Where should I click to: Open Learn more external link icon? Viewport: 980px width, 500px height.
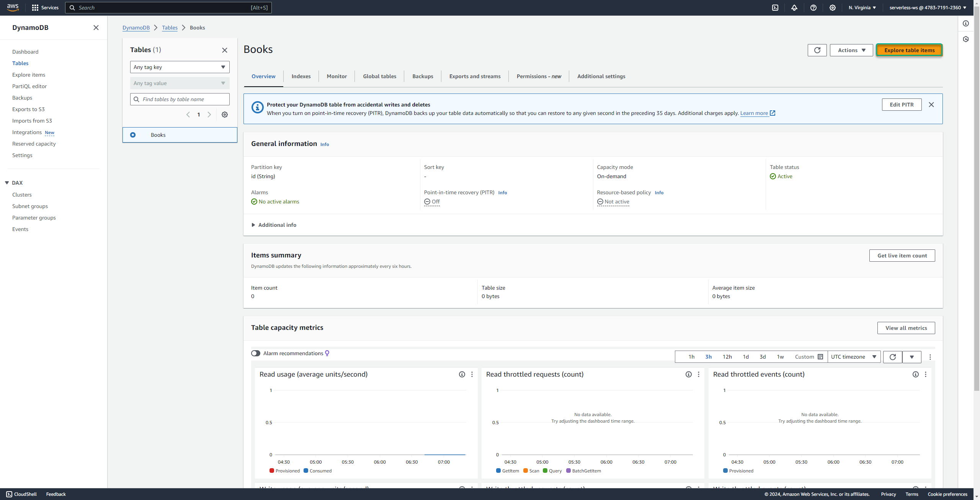773,113
